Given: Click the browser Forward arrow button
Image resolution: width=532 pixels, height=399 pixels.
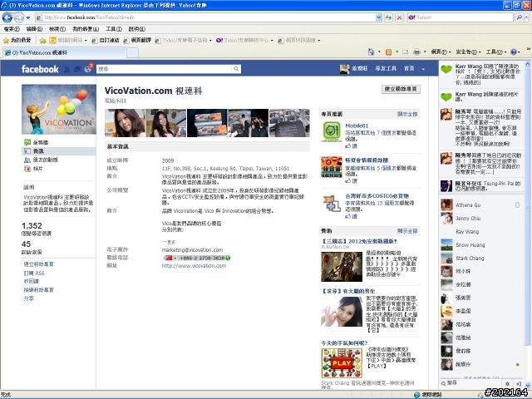Looking at the screenshot, I should pos(18,17).
